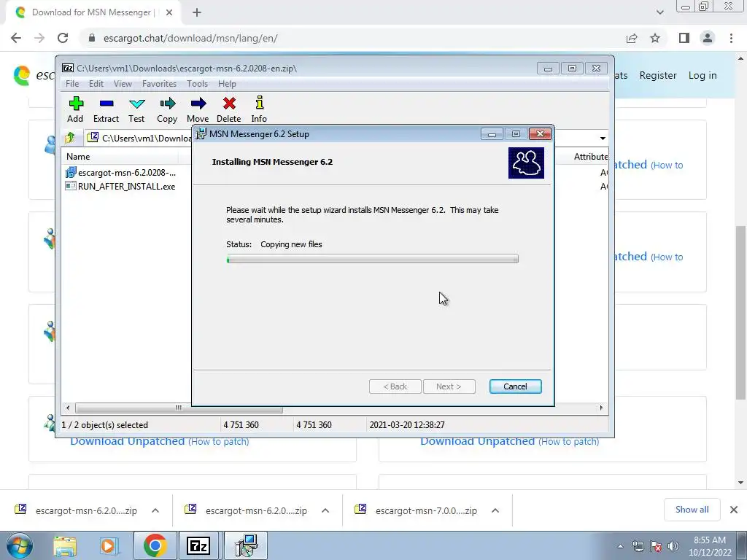This screenshot has height=560, width=747.
Task: Go back in Chrome browser
Action: pos(16,38)
